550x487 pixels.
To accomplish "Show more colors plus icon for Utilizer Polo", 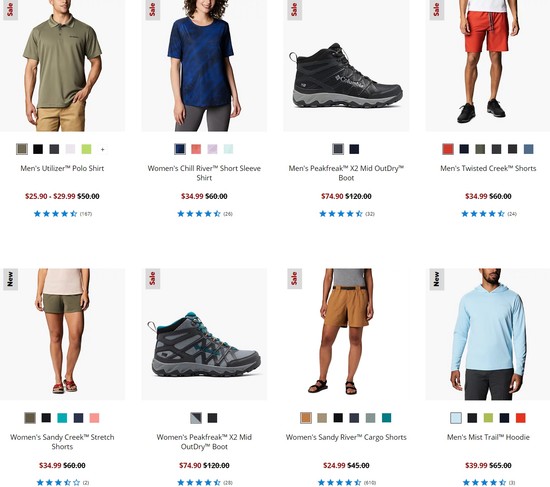I will [102, 149].
